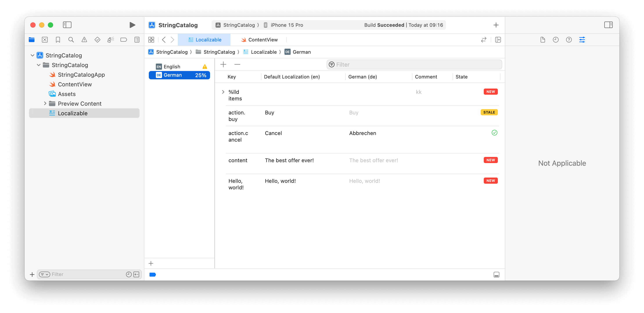Open the Debug navigator spray icon

point(110,40)
